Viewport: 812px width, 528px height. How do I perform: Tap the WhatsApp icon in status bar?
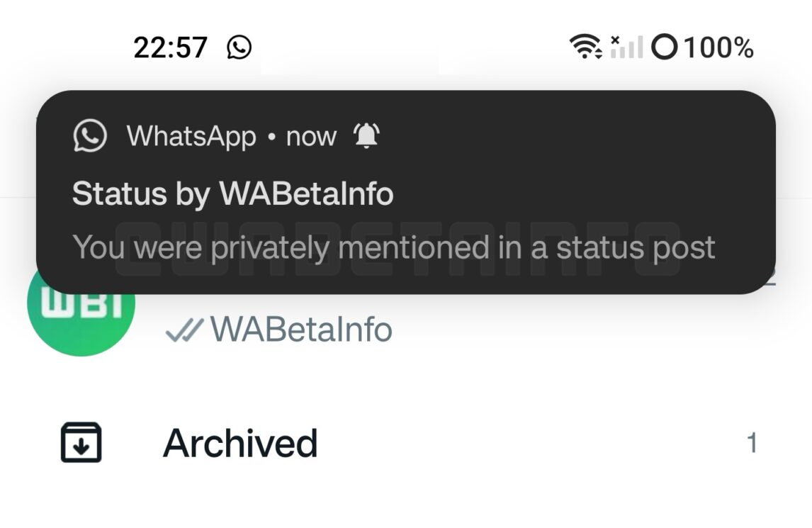pyautogui.click(x=239, y=47)
